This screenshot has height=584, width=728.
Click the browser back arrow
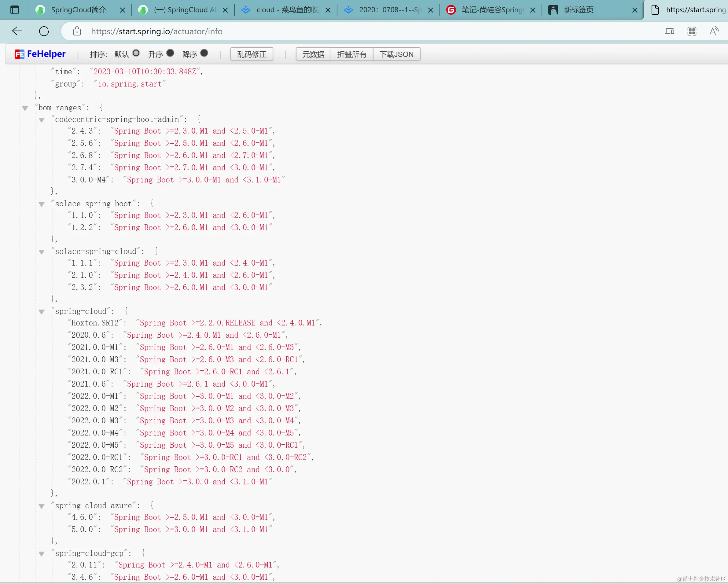tap(17, 31)
